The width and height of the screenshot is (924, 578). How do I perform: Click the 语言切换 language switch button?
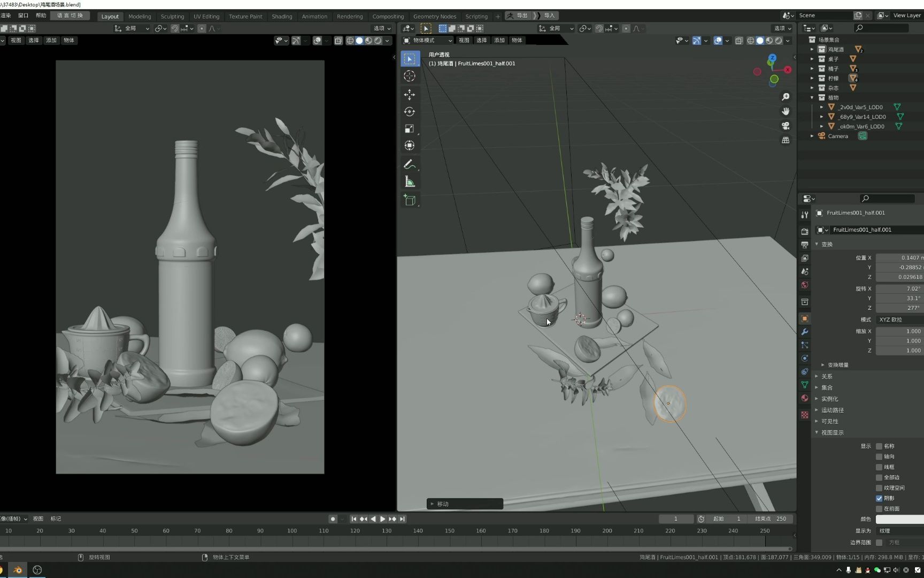tap(70, 16)
